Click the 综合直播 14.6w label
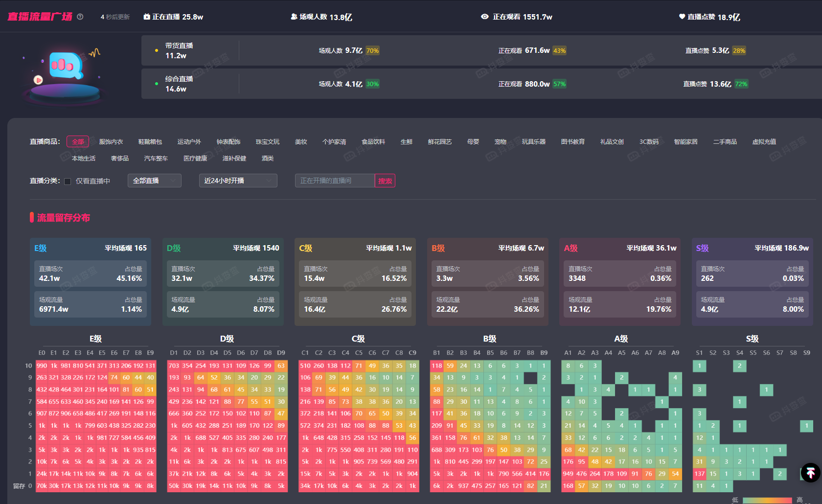The height and width of the screenshot is (504, 822). coord(179,84)
